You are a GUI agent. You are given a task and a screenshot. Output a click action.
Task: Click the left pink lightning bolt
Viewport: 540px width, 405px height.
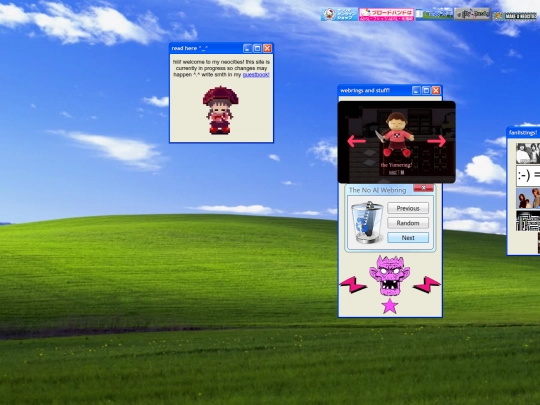pyautogui.click(x=353, y=284)
